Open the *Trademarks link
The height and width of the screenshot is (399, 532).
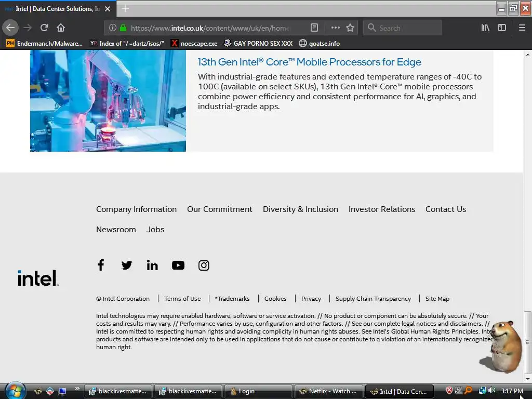[232, 299]
